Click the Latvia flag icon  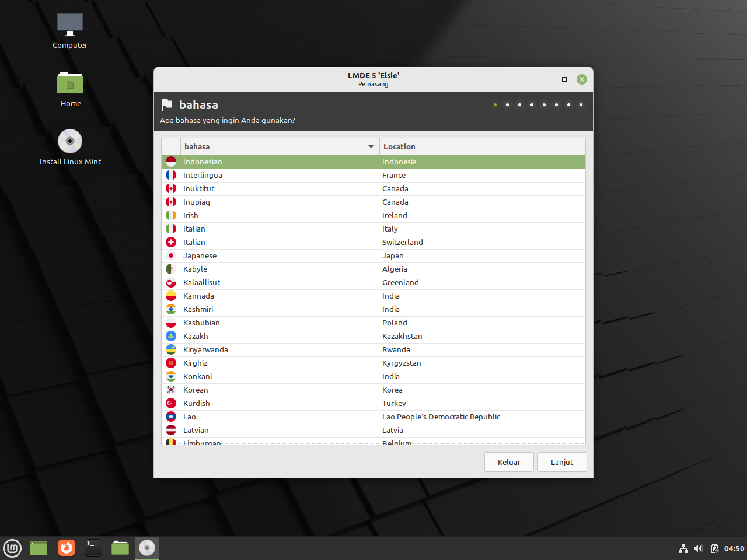(x=171, y=430)
